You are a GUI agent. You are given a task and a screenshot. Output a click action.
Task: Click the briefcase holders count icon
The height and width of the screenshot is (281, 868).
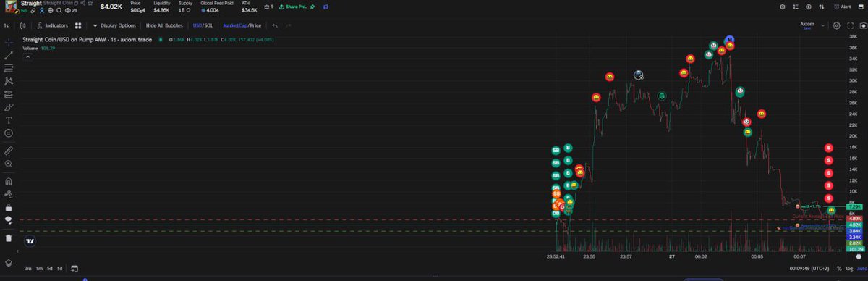tap(268, 7)
